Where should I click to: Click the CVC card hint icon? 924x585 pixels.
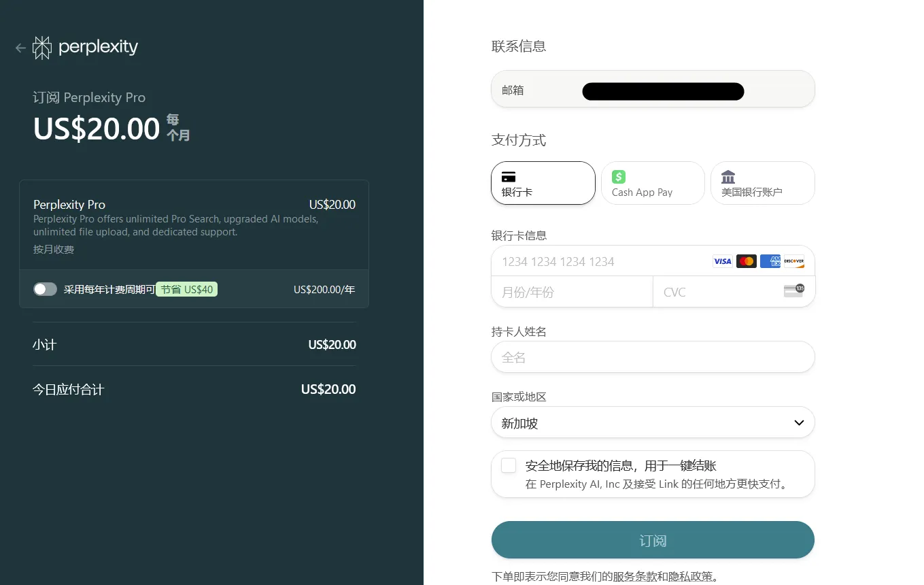[793, 291]
